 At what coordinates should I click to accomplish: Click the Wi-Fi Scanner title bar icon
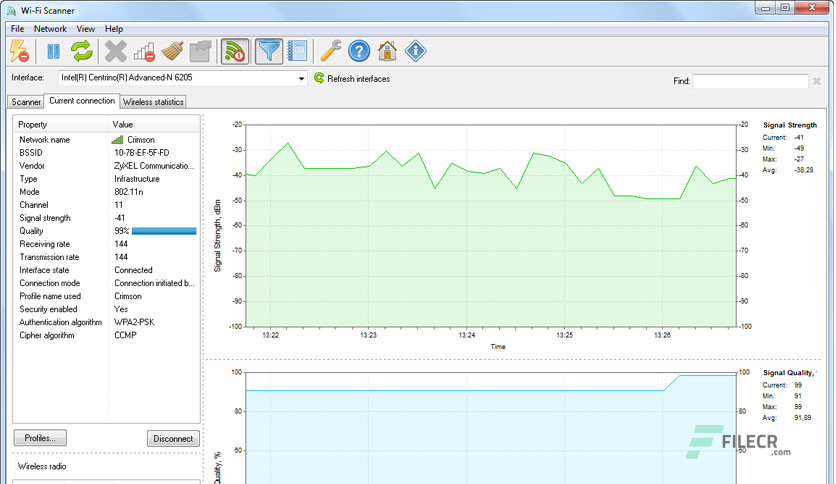pos(11,10)
